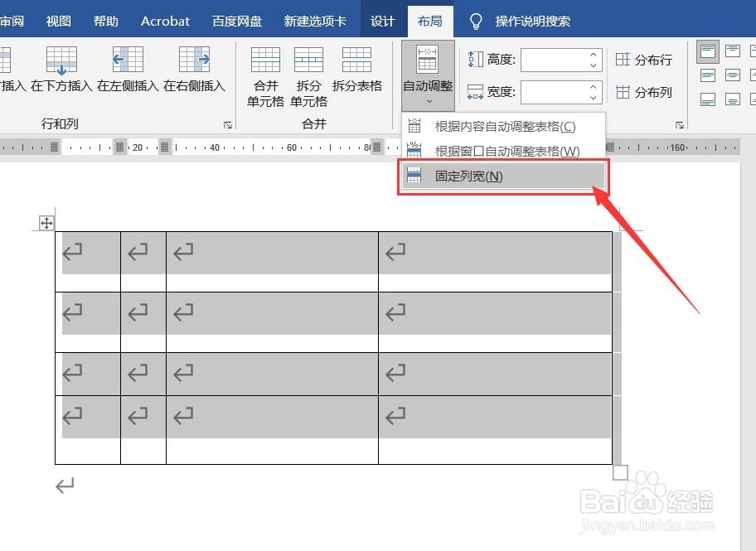Switch to the New Tab (新建选项卡) tab
Image resolution: width=756 pixels, height=551 pixels.
(315, 22)
